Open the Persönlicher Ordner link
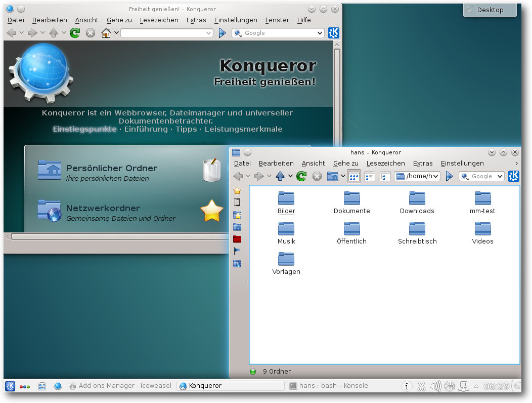Screen dimensions: 532x403 point(111,168)
